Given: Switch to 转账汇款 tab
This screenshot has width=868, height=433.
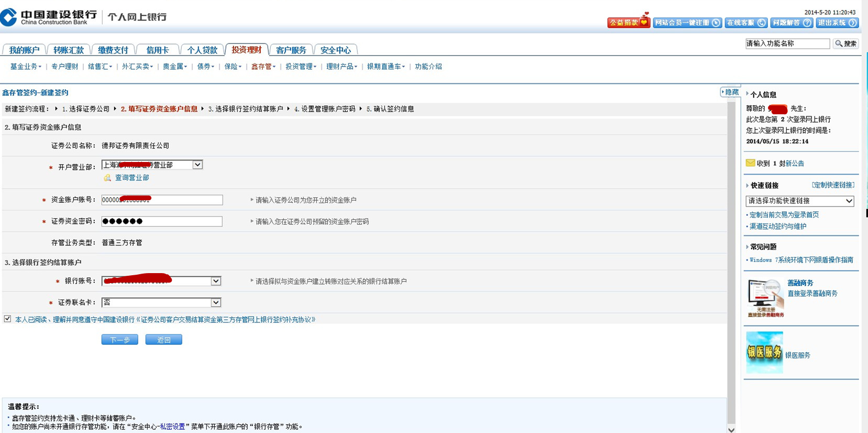Looking at the screenshot, I should pos(69,50).
